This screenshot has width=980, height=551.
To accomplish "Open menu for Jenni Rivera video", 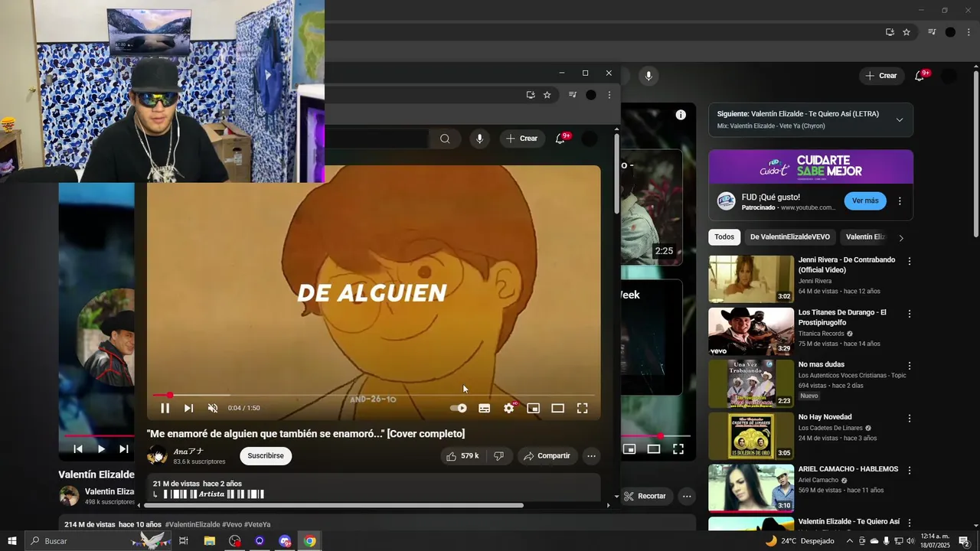I will pos(910,262).
